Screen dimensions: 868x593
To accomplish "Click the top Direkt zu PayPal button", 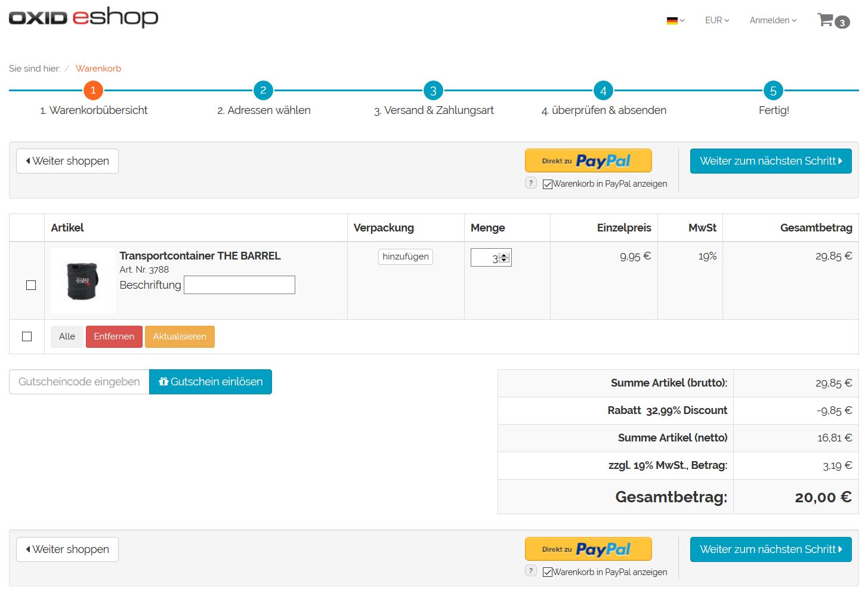I will point(588,160).
